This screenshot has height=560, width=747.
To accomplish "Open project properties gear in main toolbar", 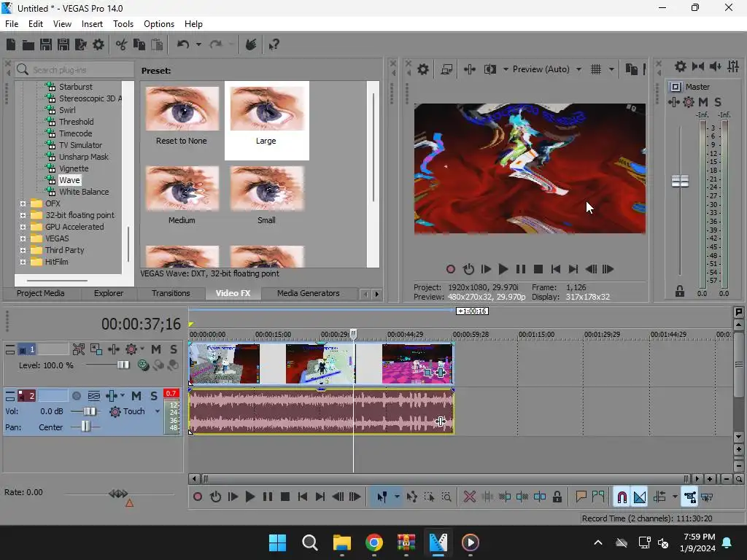I will 98,44.
